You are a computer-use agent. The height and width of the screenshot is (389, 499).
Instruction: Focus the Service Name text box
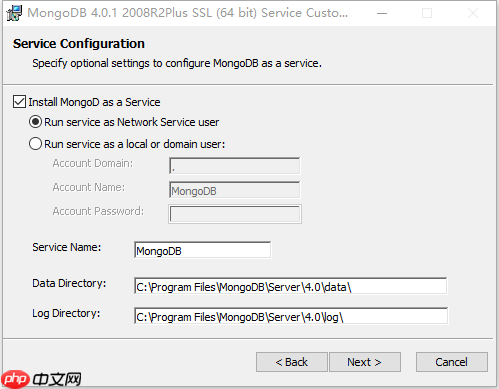click(203, 250)
